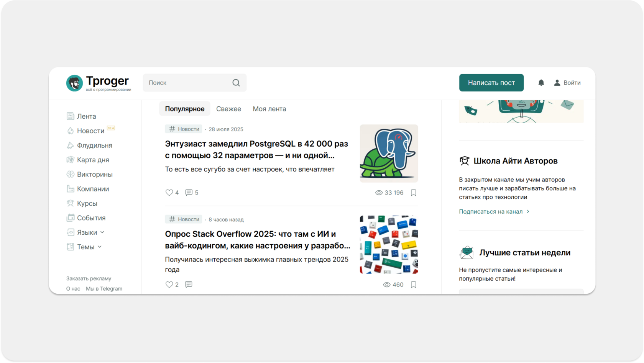The height and width of the screenshot is (363, 644).
Task: Bookmark the Stack Overflow survey article
Action: pyautogui.click(x=413, y=285)
